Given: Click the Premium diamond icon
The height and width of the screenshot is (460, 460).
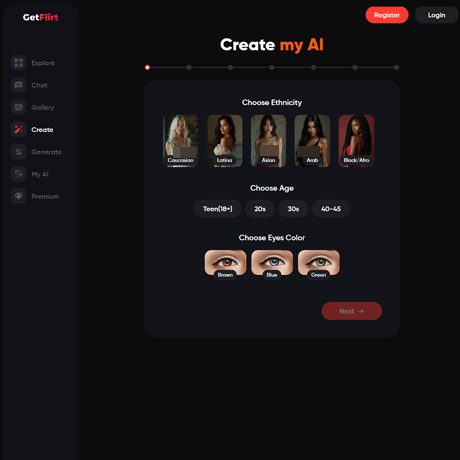Looking at the screenshot, I should [x=19, y=196].
